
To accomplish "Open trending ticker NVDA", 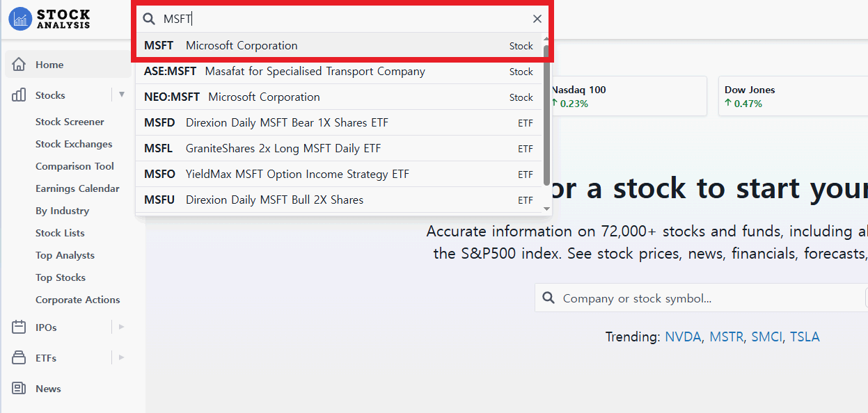I will tap(684, 337).
